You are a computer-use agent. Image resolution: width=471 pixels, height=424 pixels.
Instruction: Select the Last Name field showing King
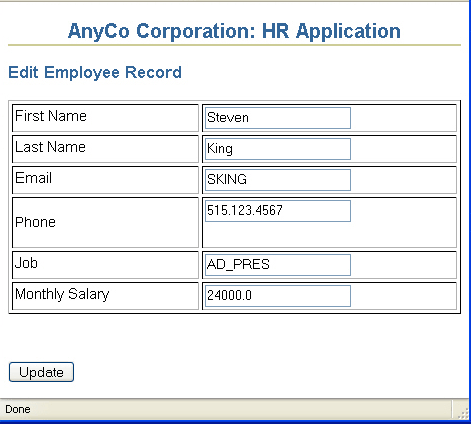(278, 149)
